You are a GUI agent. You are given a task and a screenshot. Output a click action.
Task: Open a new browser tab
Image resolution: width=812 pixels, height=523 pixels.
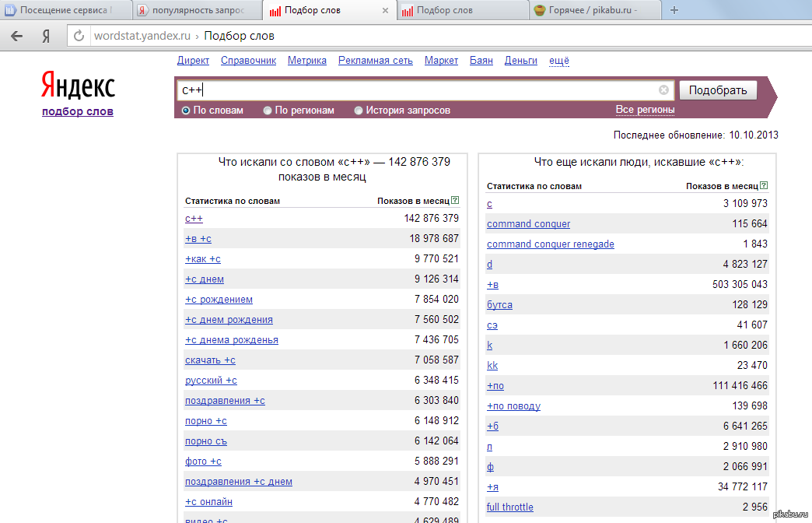[x=674, y=10]
